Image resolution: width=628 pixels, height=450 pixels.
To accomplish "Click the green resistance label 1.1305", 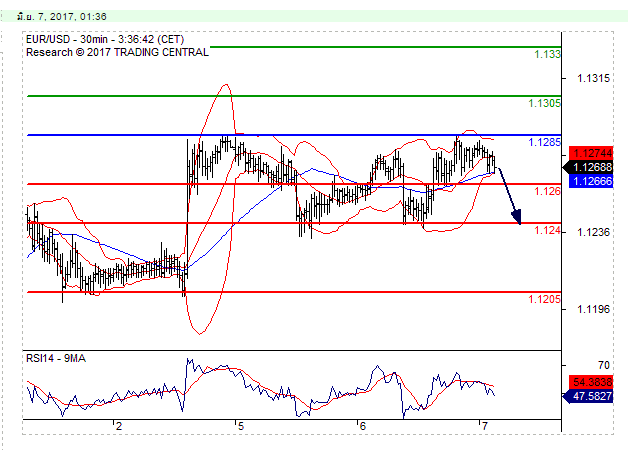I will (544, 103).
